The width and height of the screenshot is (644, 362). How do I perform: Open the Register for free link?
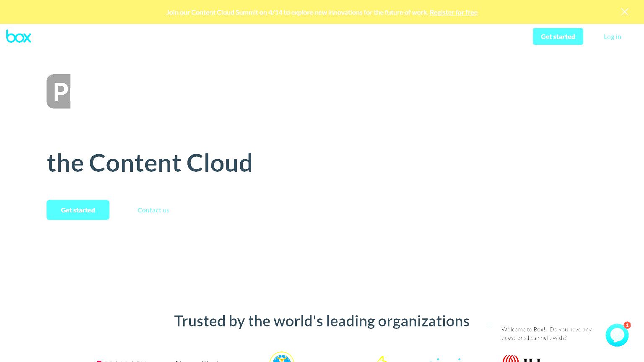tap(454, 12)
